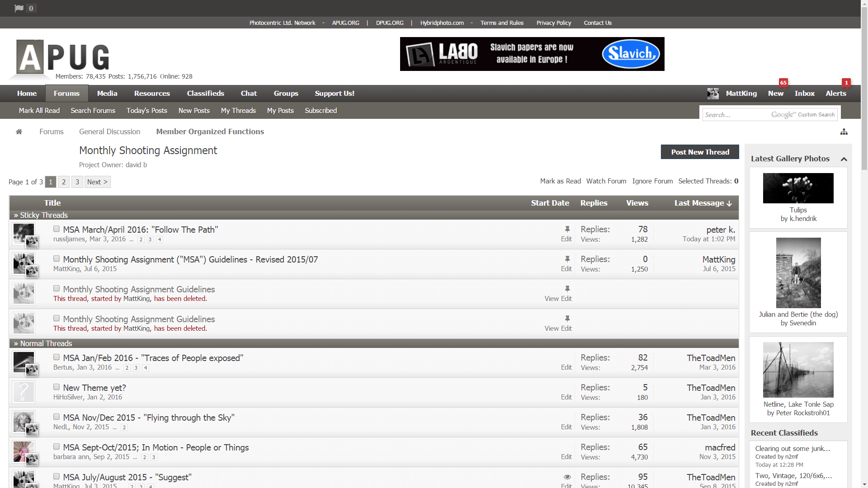The width and height of the screenshot is (868, 488).
Task: Click the pin icon on Follow The Path thread
Action: coord(567,230)
